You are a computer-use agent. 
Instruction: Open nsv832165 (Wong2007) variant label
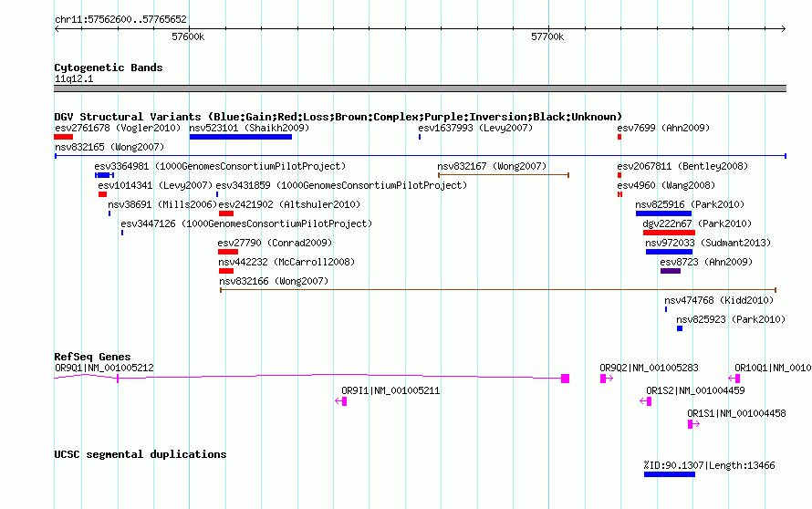[109, 147]
